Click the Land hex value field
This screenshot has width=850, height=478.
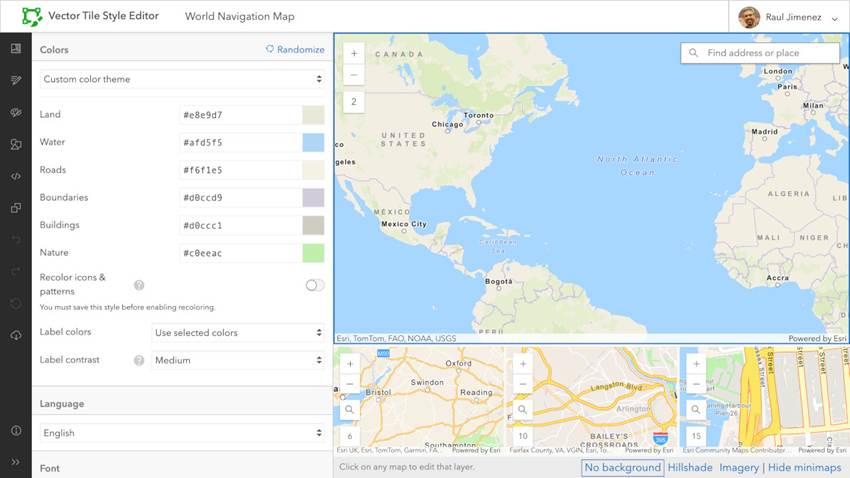[241, 115]
